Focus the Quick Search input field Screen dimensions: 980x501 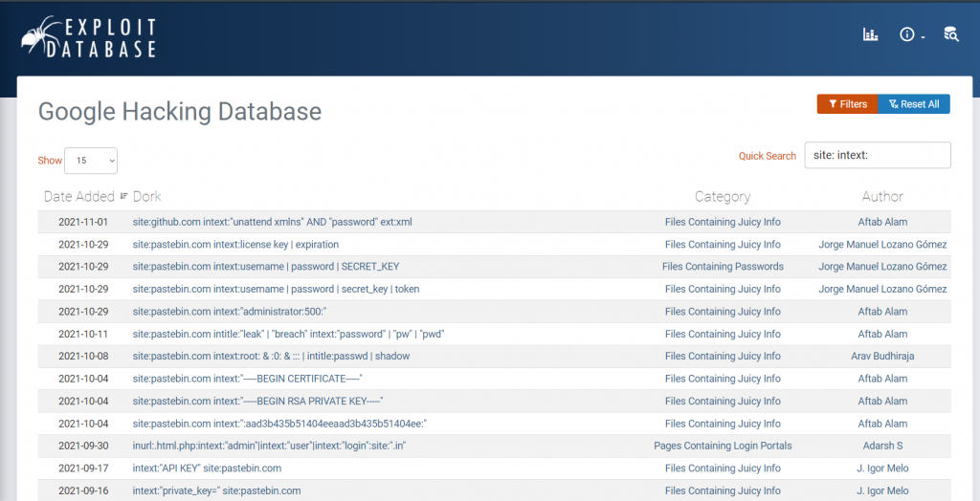(x=878, y=155)
